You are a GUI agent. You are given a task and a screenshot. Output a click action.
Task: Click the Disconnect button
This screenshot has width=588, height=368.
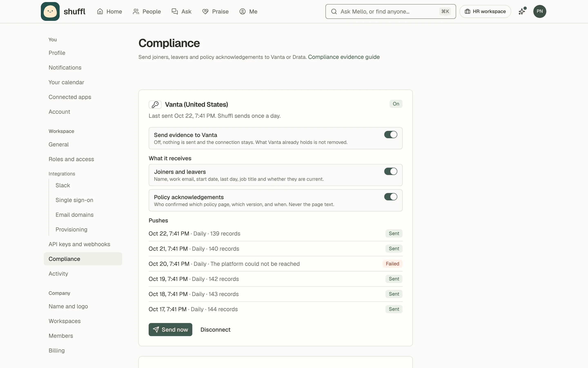point(215,330)
